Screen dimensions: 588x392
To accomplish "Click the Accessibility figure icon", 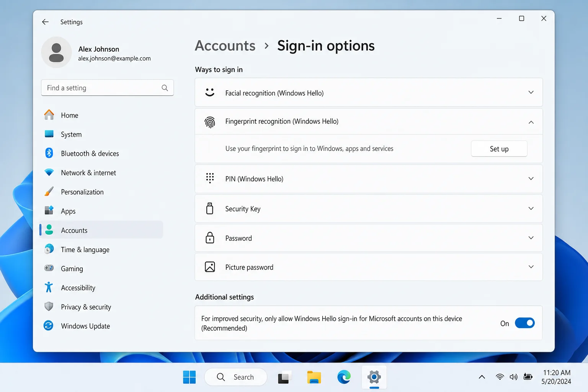I will [x=49, y=287].
